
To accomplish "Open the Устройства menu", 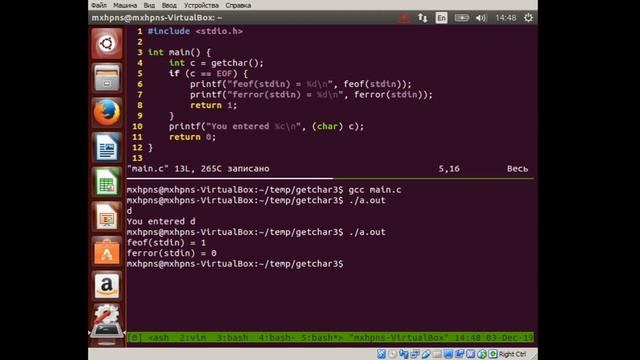I will click(201, 5).
